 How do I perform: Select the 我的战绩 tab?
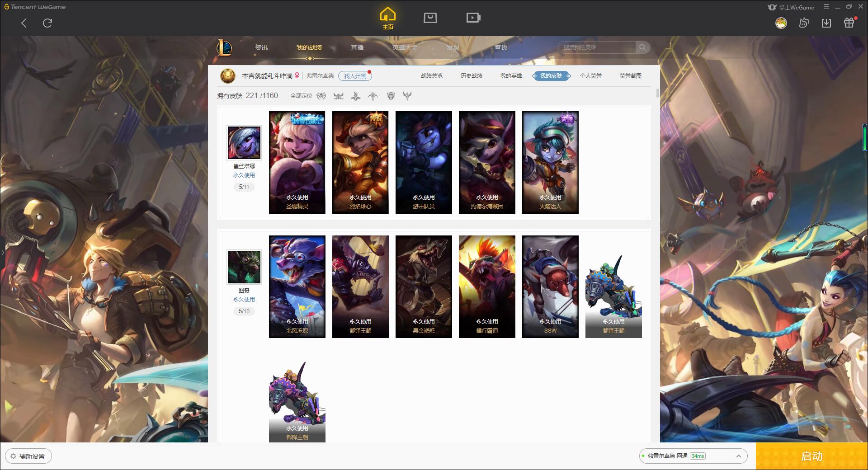(309, 47)
